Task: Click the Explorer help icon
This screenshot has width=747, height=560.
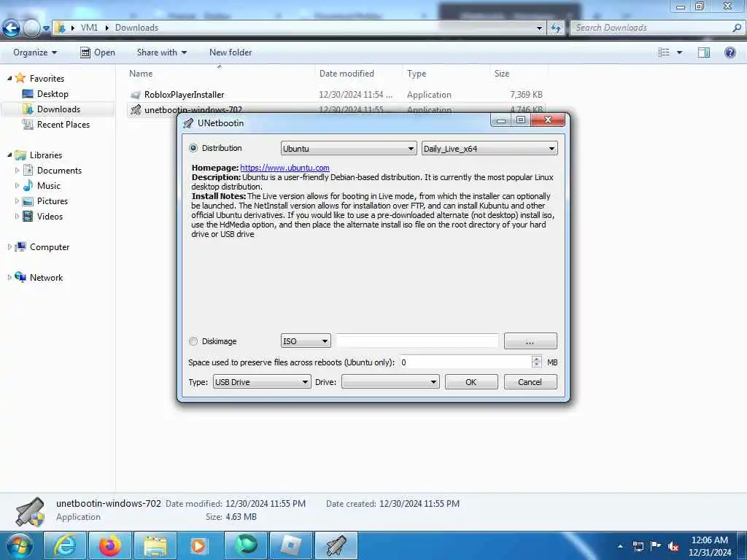Action: (x=729, y=52)
